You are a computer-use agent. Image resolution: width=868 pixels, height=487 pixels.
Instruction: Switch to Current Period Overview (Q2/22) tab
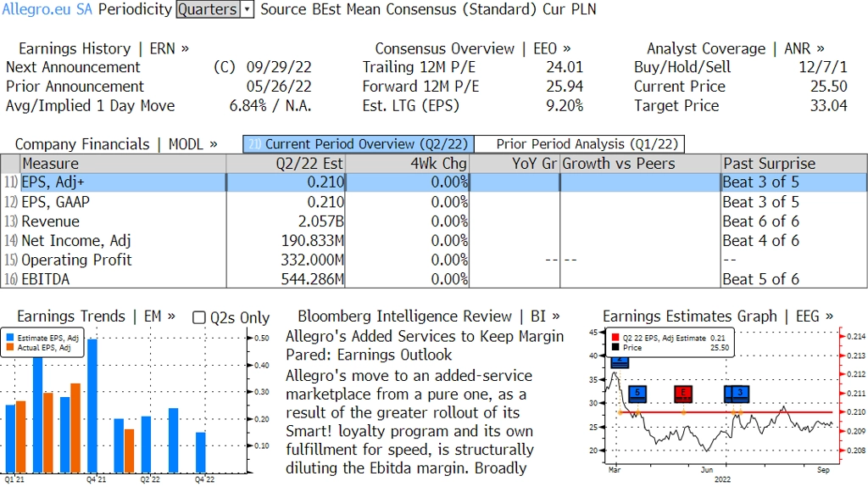359,144
